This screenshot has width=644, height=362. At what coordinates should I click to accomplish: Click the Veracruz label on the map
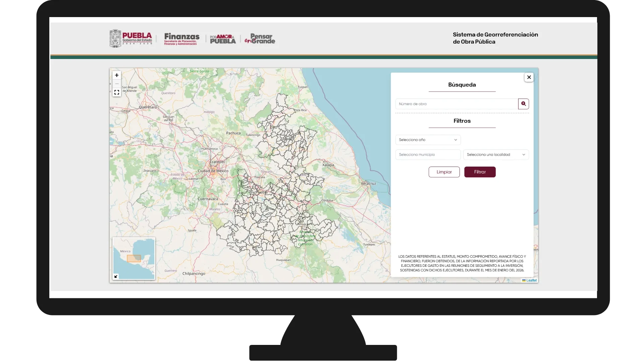click(x=368, y=184)
